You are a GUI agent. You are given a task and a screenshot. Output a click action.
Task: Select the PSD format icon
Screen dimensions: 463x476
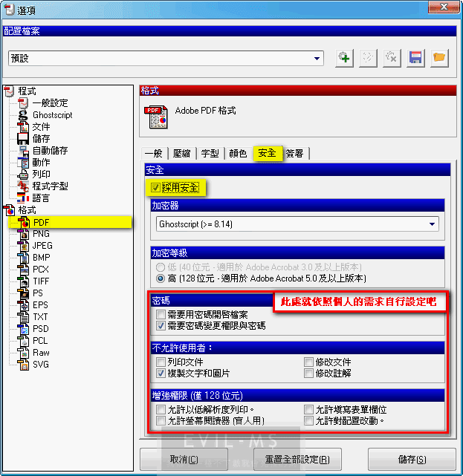[x=23, y=329]
